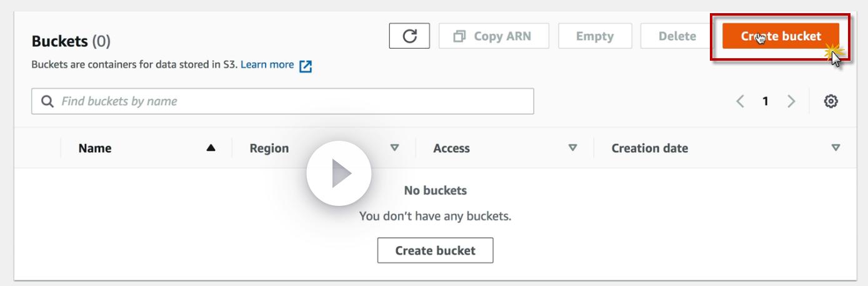
Task: Click the Copy ARN button
Action: pyautogui.click(x=494, y=36)
